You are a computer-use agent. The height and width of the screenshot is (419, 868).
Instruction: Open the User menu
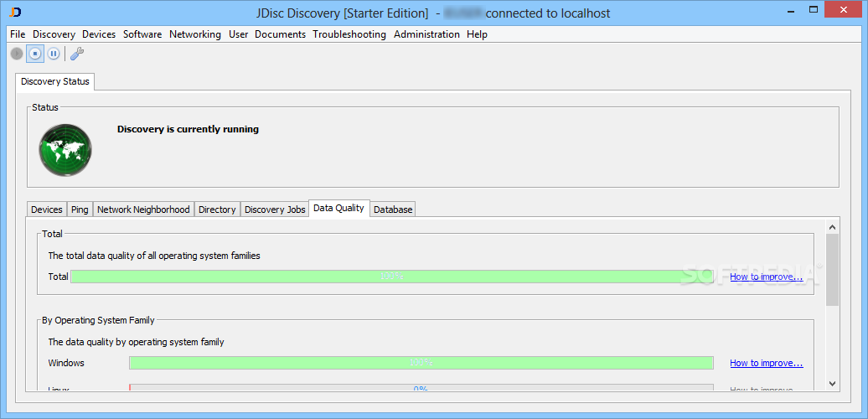238,34
